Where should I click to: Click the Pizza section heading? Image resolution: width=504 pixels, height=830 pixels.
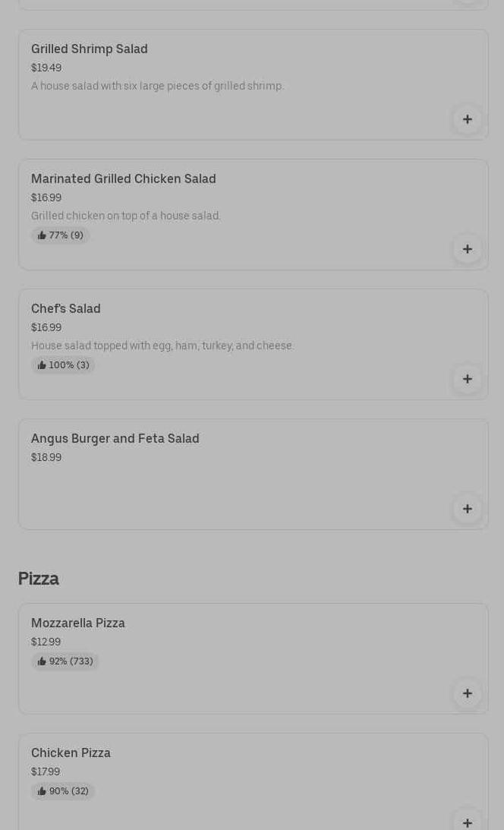point(39,579)
